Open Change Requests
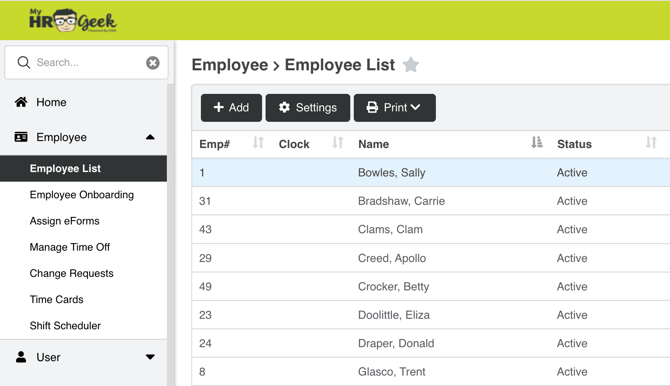The height and width of the screenshot is (386, 670). (x=71, y=273)
